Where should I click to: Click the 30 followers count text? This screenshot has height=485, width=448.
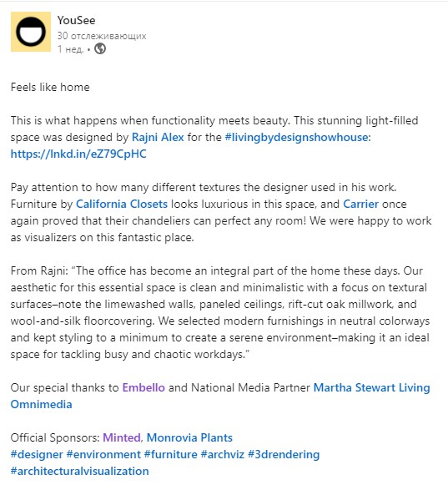pyautogui.click(x=102, y=36)
